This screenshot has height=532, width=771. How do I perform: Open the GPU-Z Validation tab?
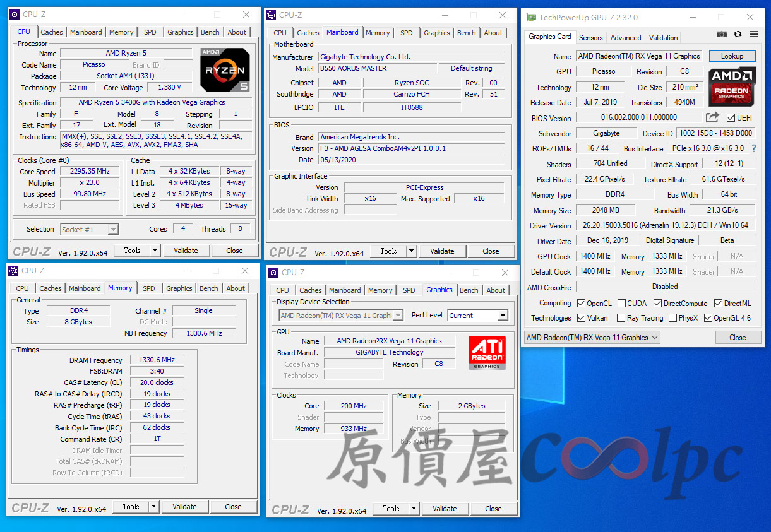[x=664, y=38]
